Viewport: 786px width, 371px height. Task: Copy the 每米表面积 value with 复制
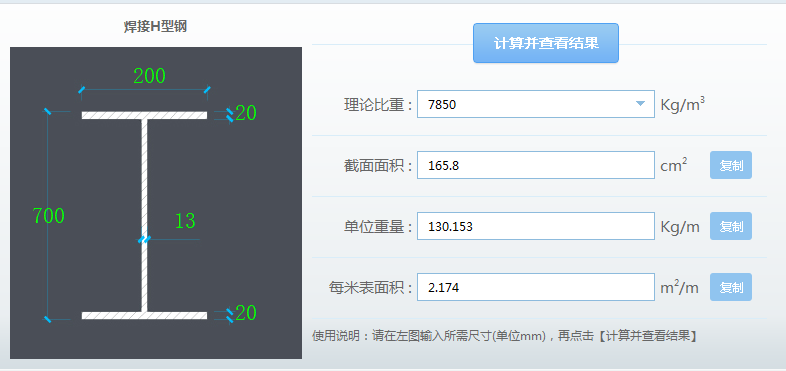tap(731, 287)
